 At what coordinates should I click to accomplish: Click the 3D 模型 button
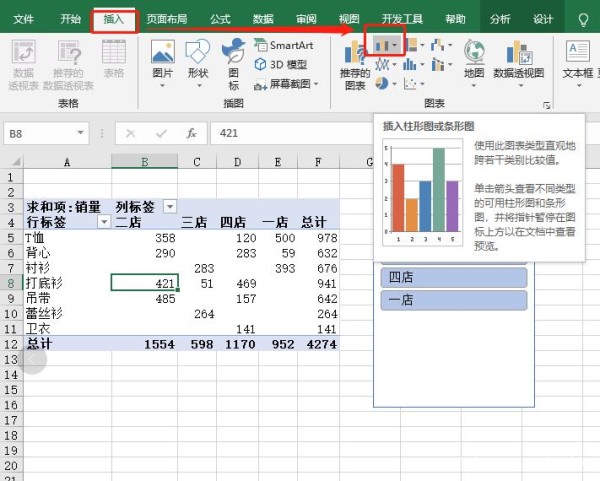coord(281,65)
